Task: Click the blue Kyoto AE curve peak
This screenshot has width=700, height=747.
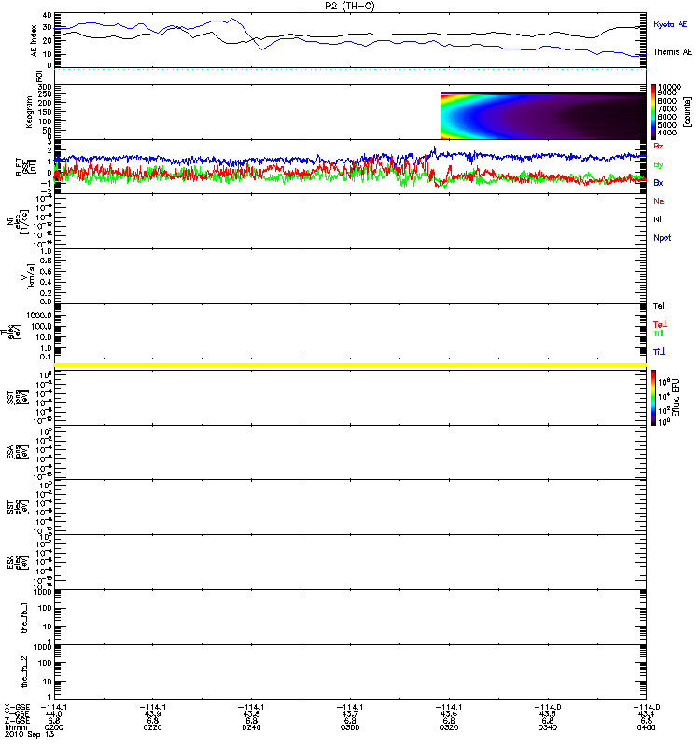Action: [x=231, y=19]
